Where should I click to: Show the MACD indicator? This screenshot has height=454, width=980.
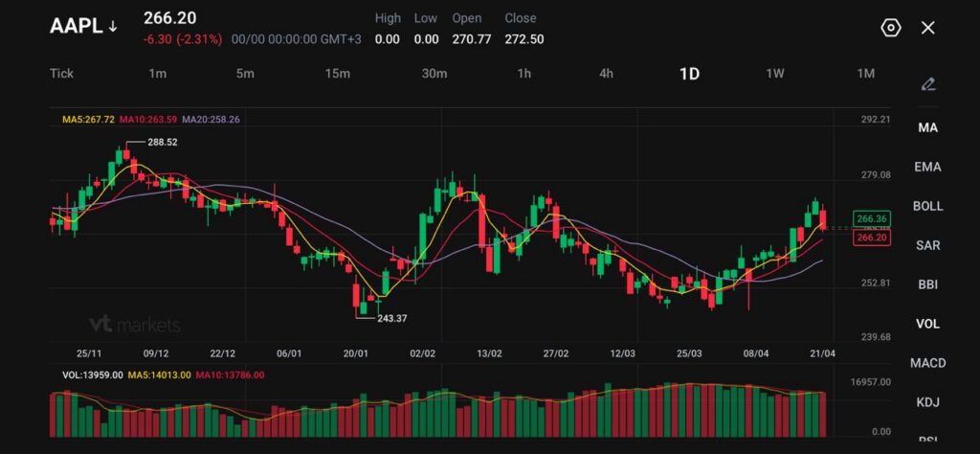(x=927, y=363)
